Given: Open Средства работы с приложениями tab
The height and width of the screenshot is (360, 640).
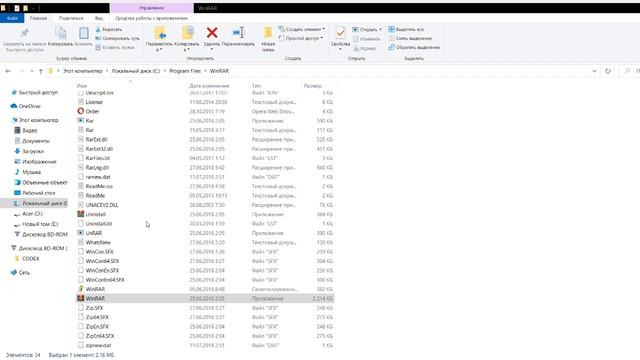Looking at the screenshot, I should click(x=151, y=18).
